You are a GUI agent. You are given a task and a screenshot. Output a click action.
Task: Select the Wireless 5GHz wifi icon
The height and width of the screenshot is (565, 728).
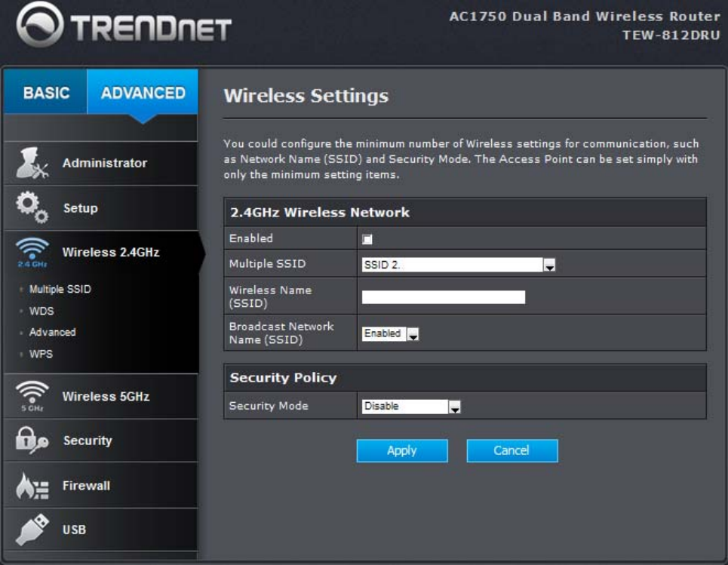(x=32, y=396)
